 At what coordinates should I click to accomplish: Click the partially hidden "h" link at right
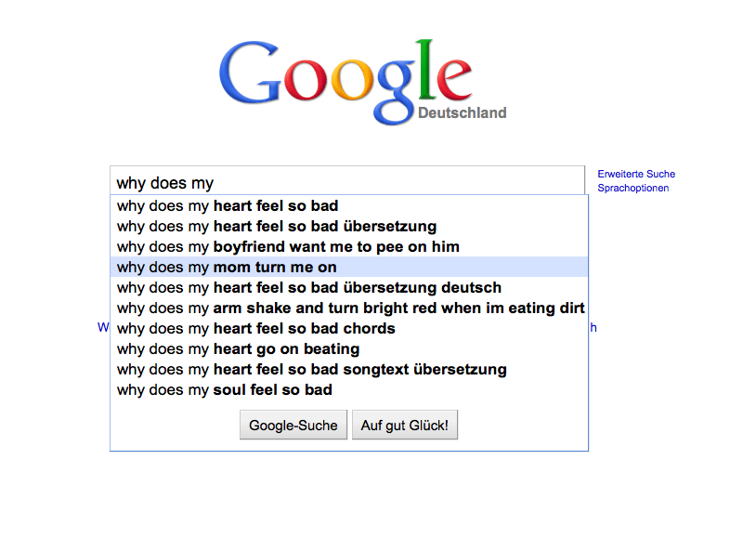click(593, 327)
